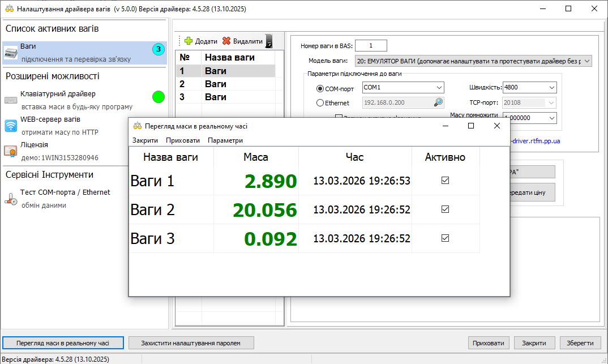Click the Номер ваги в BAS input field
This screenshot has height=364, width=608.
[x=371, y=45]
